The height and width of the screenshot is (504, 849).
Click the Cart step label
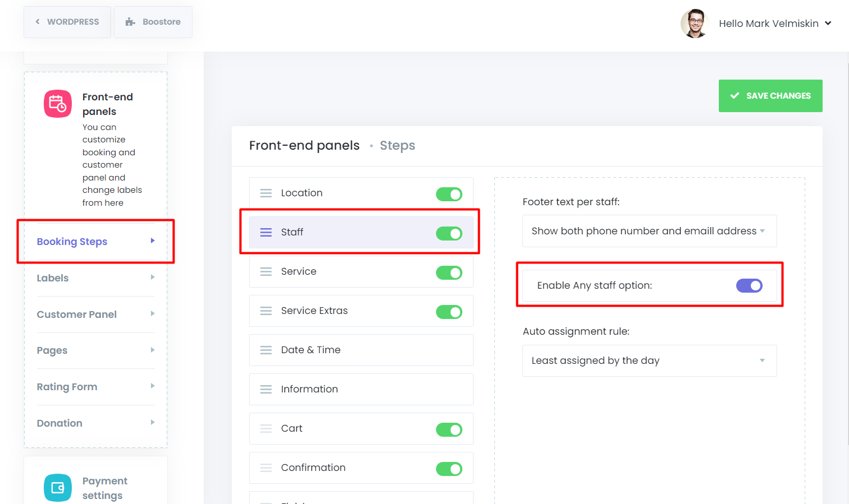coord(292,428)
